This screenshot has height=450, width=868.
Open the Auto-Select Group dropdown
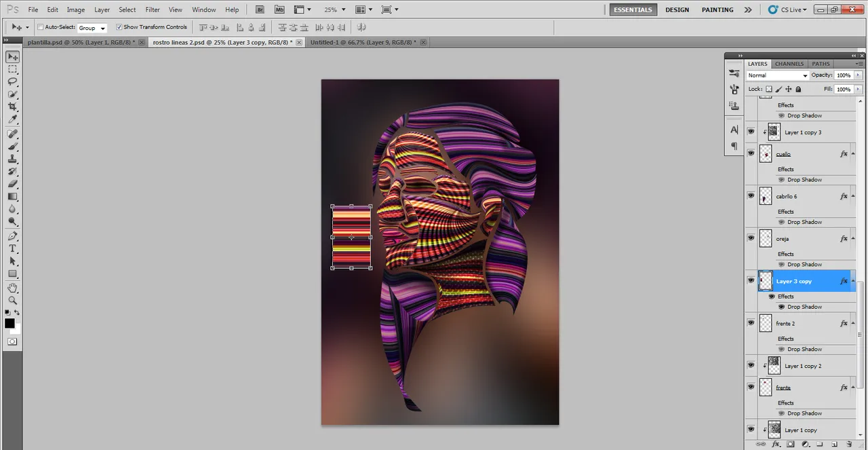coord(92,28)
